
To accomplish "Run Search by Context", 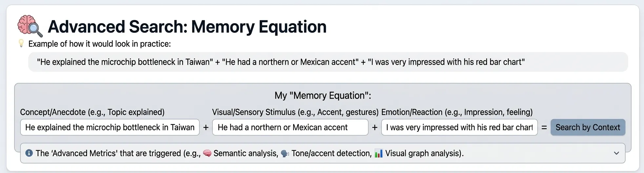I will 588,127.
